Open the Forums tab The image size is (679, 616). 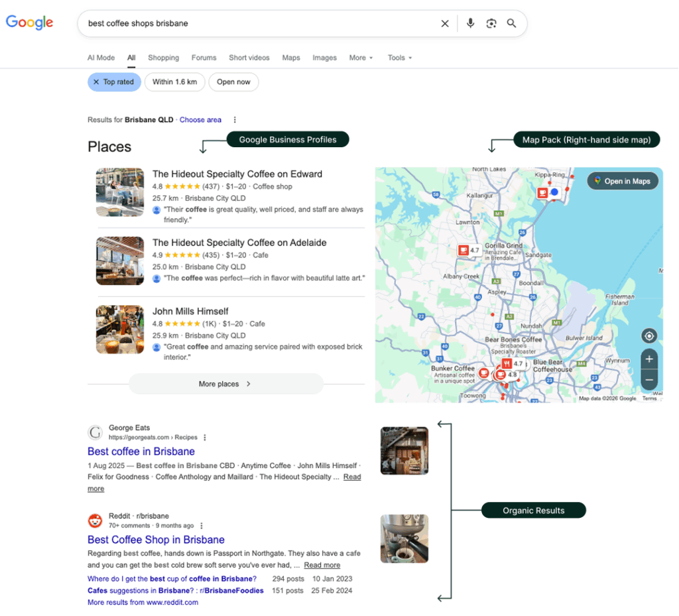click(x=204, y=58)
